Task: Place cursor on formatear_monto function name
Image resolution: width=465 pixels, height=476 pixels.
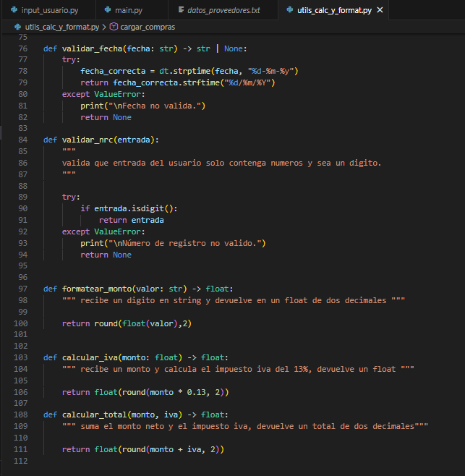Action: click(95, 289)
